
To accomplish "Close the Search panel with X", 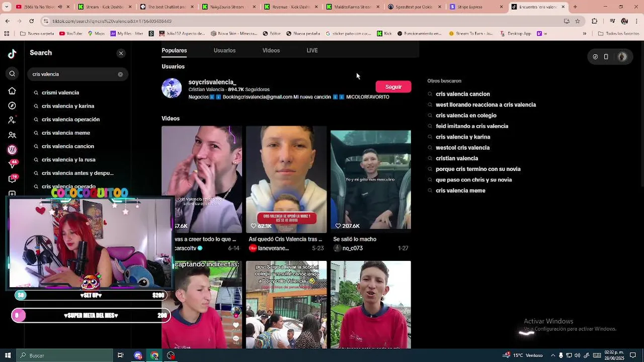I will 121,53.
